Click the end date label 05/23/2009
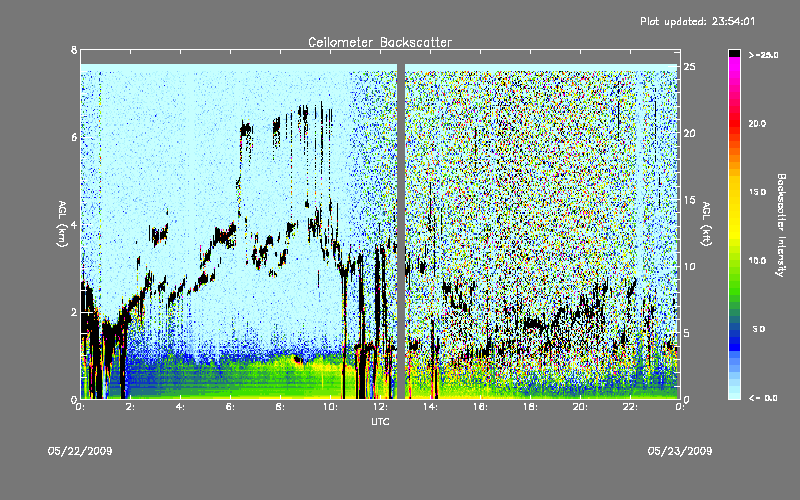 pyautogui.click(x=680, y=451)
